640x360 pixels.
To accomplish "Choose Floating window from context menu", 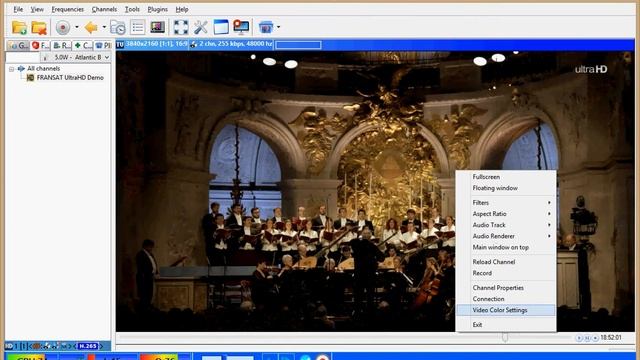I will tap(506, 188).
